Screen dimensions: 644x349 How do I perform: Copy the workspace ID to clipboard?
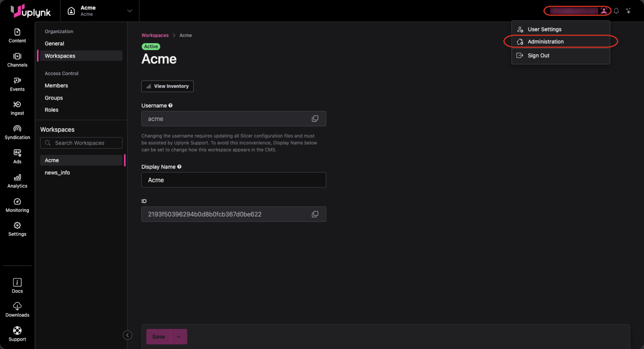tap(315, 214)
